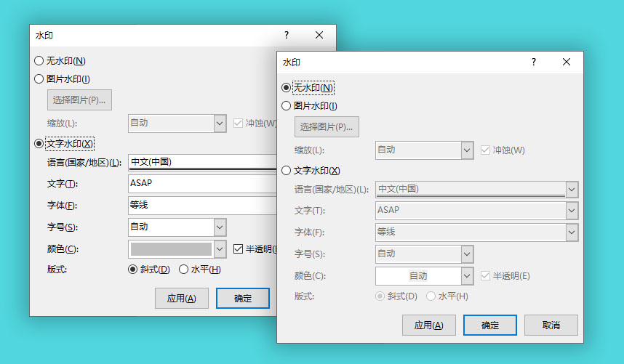Select 图片水印(I) radio in front dialog
This screenshot has height=364, width=624.
286,105
